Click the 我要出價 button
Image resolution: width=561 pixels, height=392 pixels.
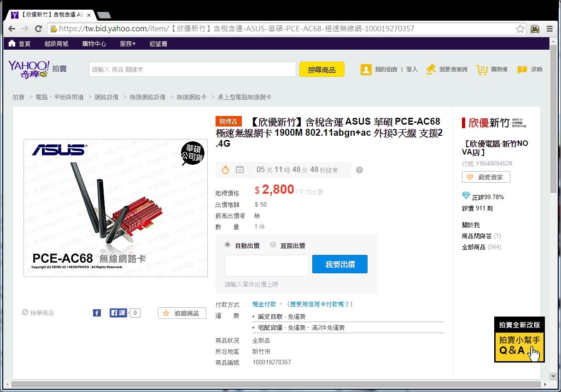(340, 264)
